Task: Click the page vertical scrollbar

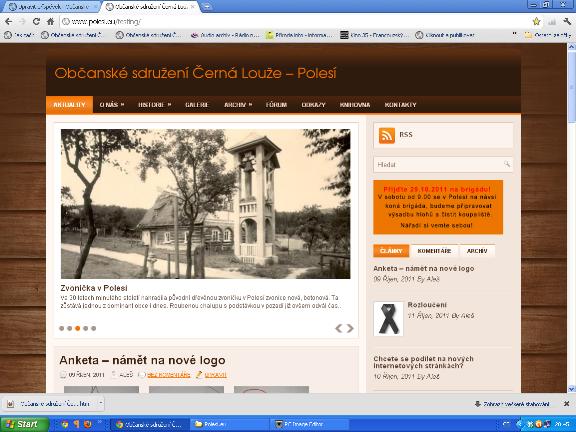Action: tap(572, 218)
